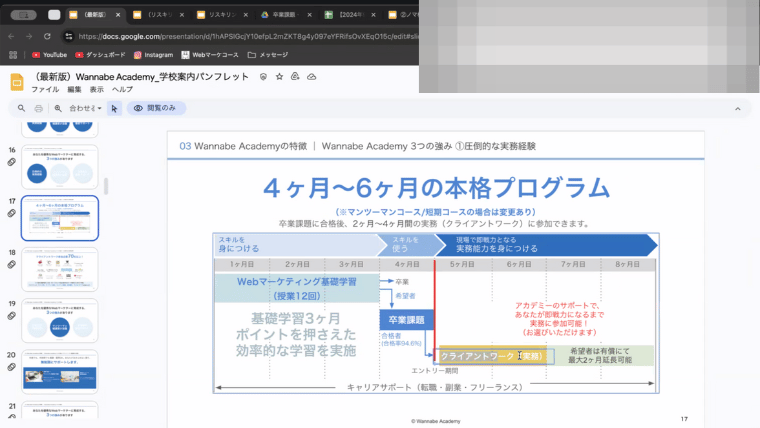Collapse the menus with chevron up
The height and width of the screenshot is (428, 760).
[x=738, y=109]
